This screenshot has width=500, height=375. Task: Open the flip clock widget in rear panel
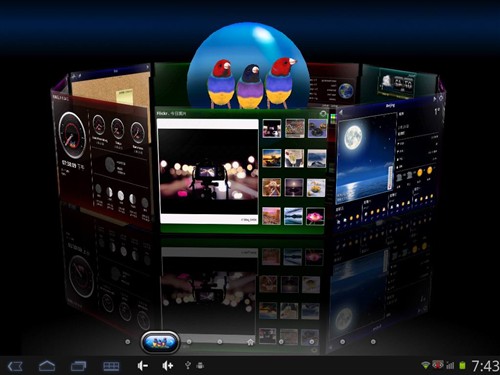click(x=397, y=83)
